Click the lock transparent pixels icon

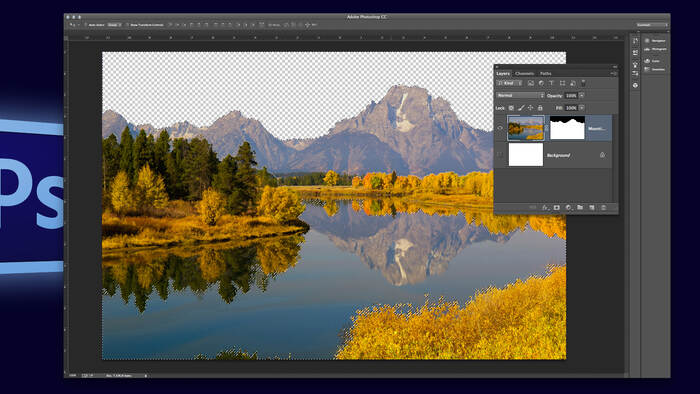point(511,108)
